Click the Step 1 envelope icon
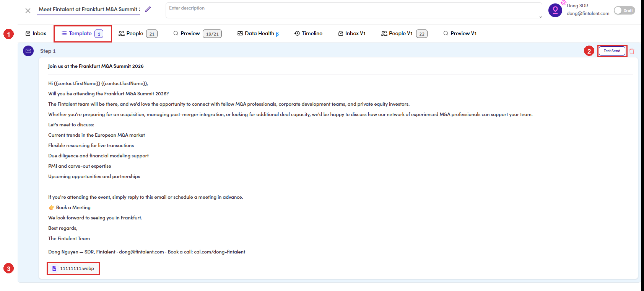The width and height of the screenshot is (644, 291). click(x=28, y=51)
